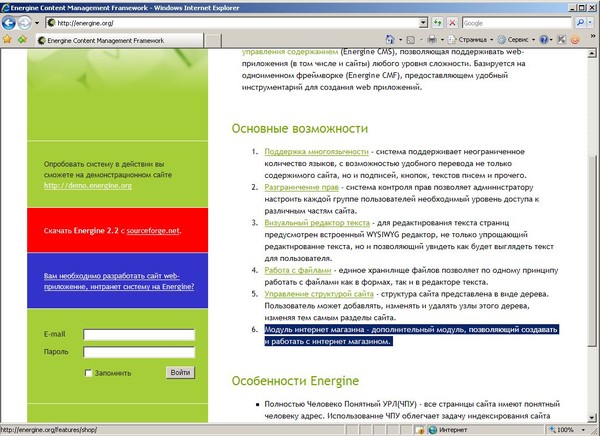Click the Пароль password field

(139, 352)
